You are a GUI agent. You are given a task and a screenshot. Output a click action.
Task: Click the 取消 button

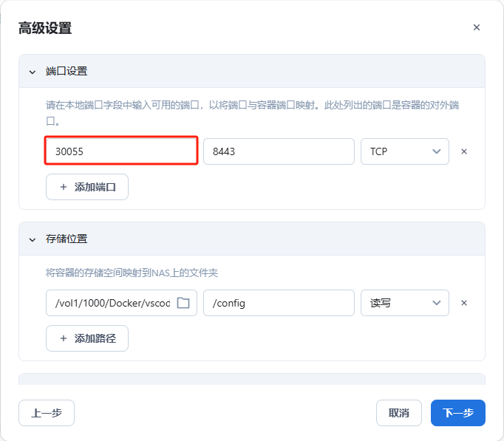point(399,413)
